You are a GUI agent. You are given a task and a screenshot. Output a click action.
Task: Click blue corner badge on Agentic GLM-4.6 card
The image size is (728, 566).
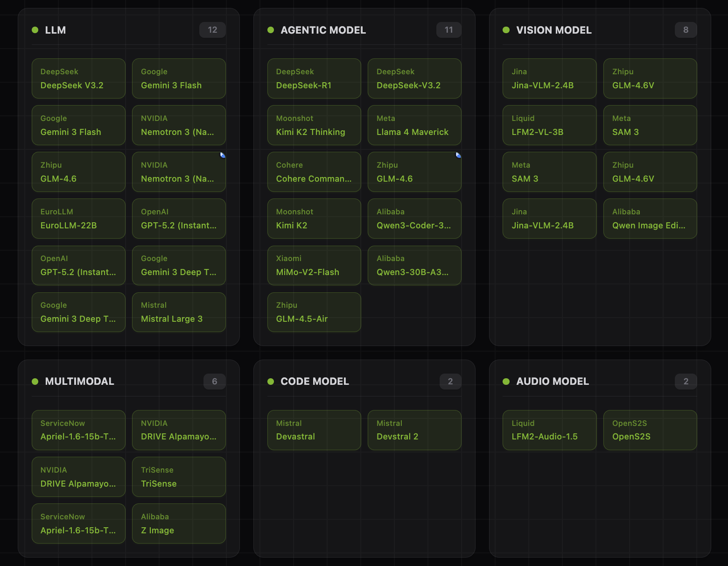[458, 155]
